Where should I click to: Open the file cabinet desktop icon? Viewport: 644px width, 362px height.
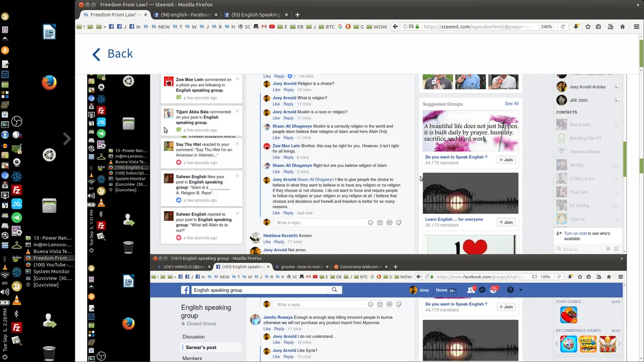click(x=49, y=205)
